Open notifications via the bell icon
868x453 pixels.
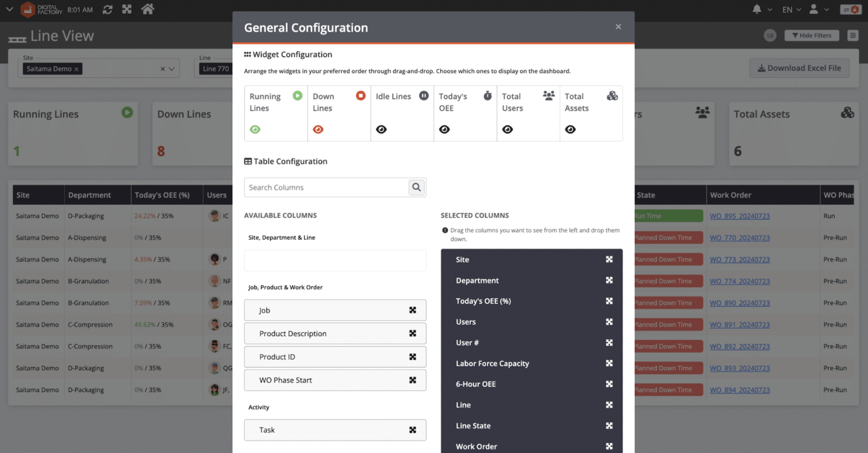click(x=757, y=9)
